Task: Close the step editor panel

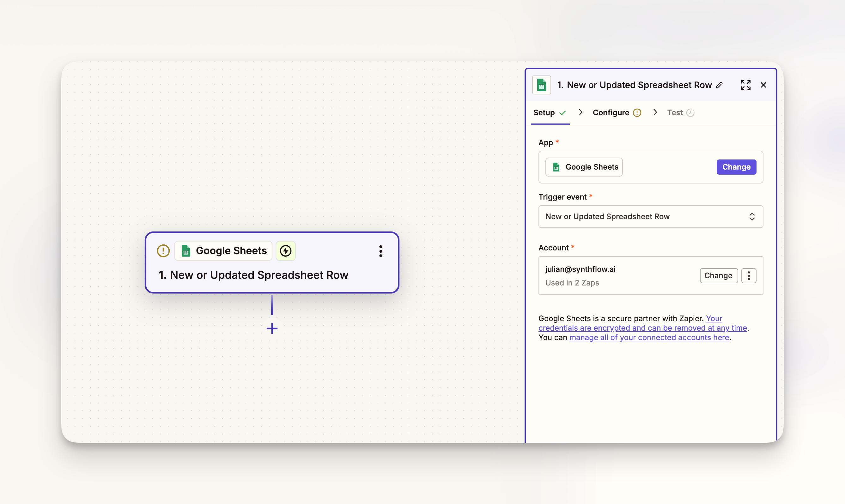Action: coord(763,85)
